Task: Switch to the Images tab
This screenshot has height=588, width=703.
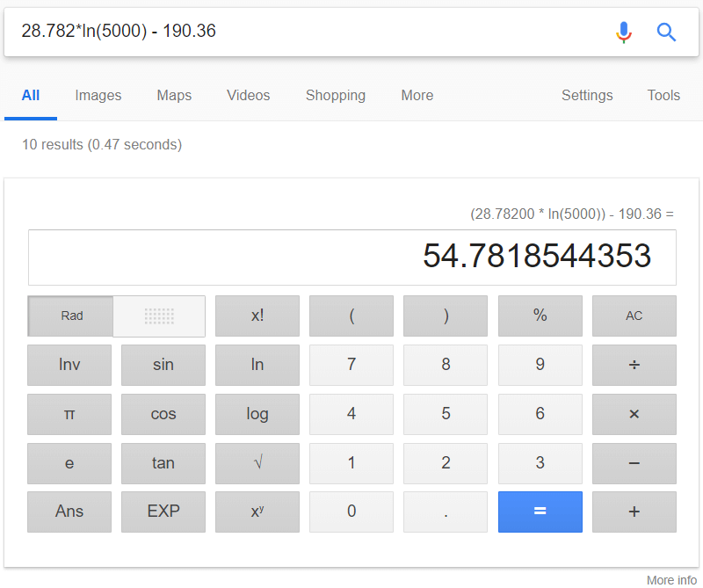Action: coord(98,96)
